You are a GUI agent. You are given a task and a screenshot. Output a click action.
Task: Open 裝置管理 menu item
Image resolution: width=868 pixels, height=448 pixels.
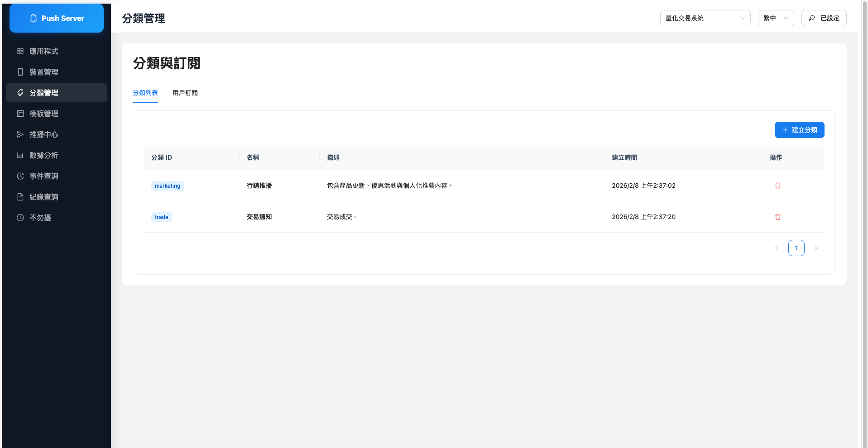(57, 72)
